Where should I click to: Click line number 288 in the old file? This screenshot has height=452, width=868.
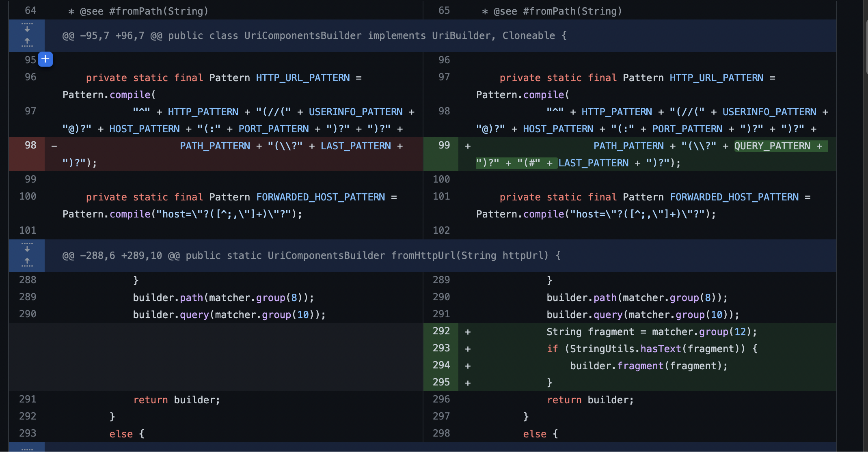pos(28,280)
